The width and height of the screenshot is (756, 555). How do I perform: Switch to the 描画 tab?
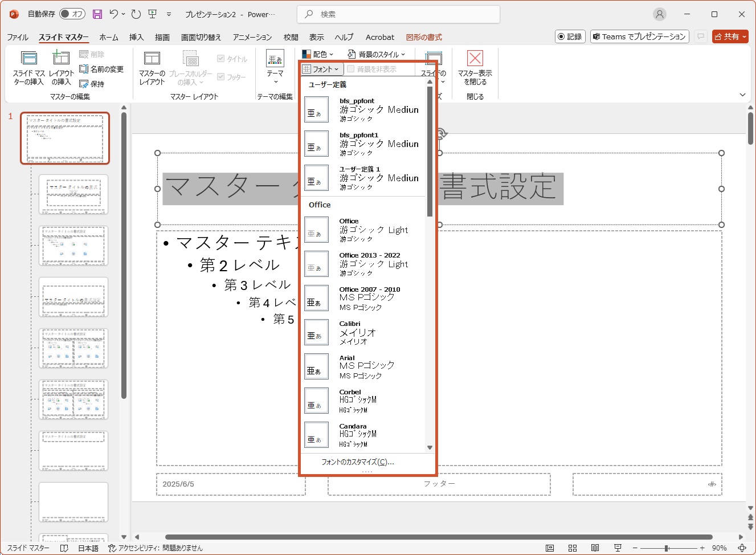pos(162,38)
